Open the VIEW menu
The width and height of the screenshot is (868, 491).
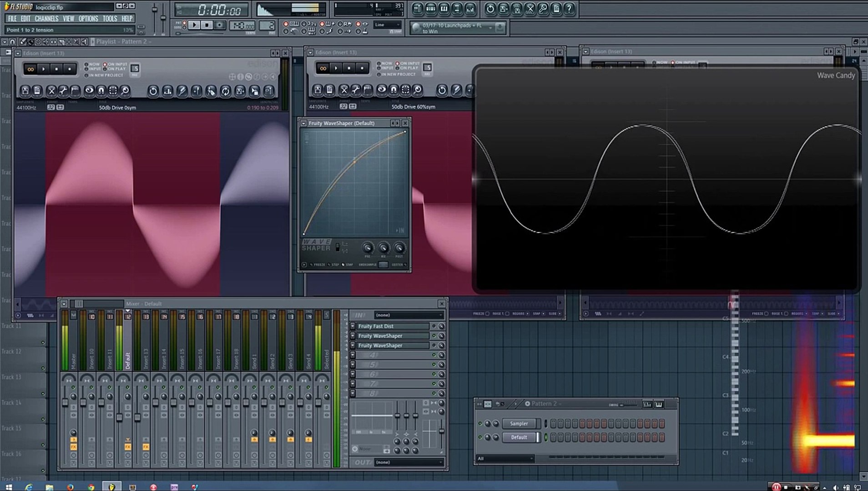tap(68, 19)
